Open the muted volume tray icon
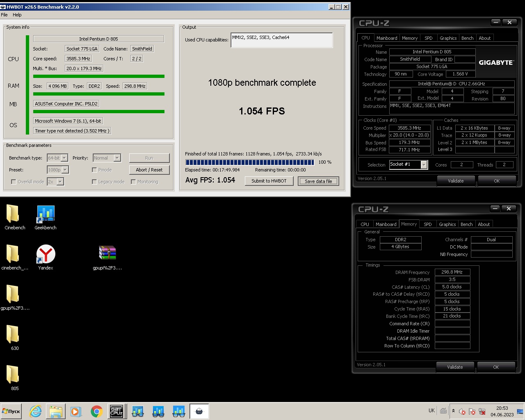The image size is (525, 420). (x=462, y=411)
